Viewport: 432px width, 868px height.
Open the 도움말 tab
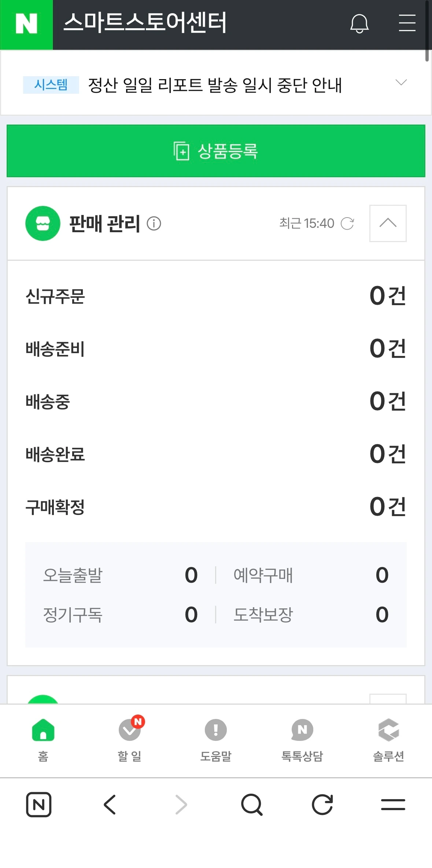216,739
